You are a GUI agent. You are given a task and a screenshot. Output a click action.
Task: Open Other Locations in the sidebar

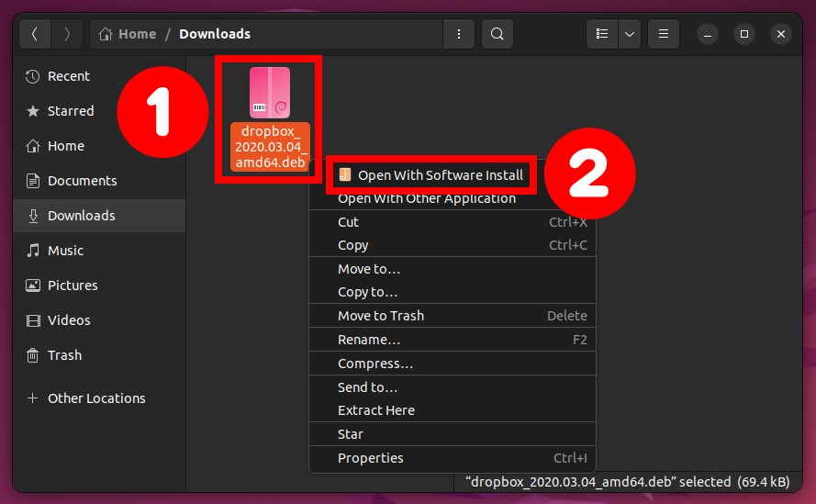point(99,398)
